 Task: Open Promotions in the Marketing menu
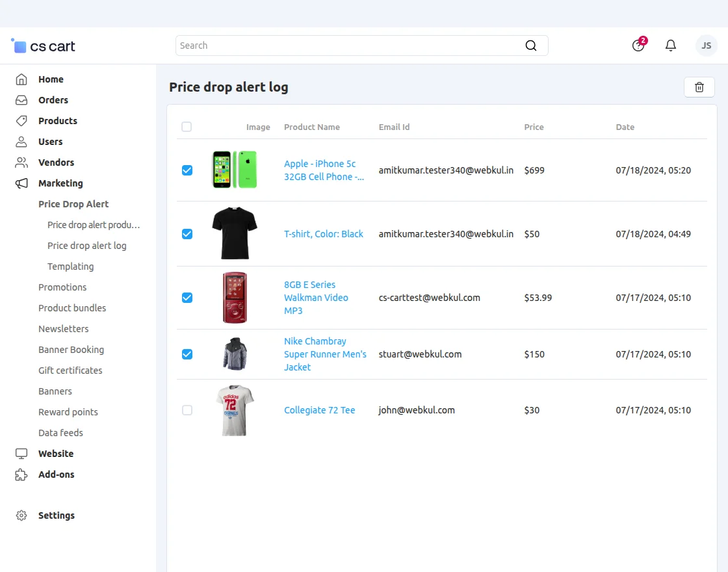[62, 287]
